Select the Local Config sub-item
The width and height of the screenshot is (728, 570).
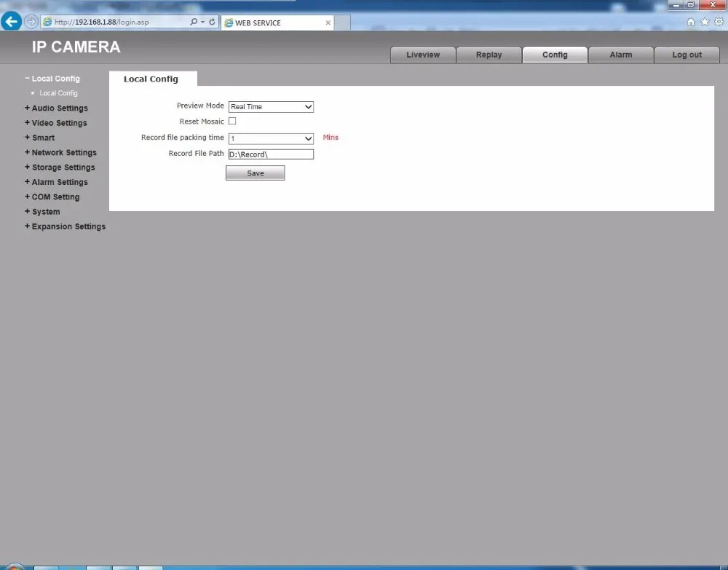[58, 93]
